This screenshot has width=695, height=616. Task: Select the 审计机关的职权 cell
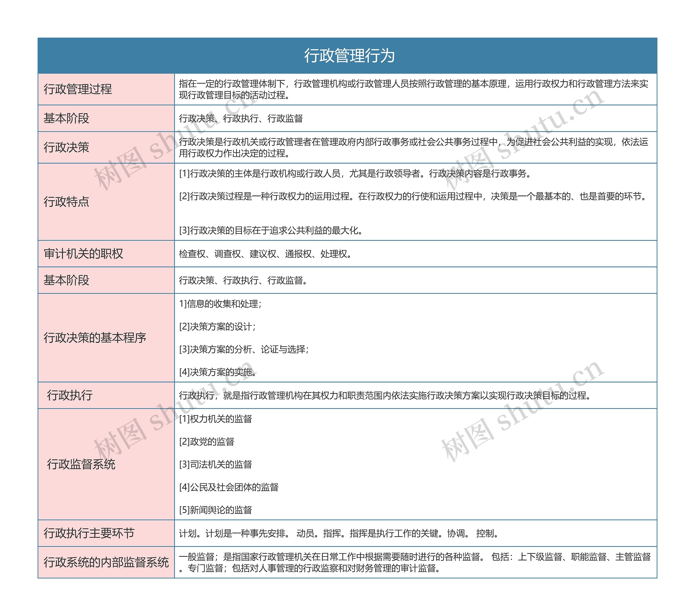105,254
